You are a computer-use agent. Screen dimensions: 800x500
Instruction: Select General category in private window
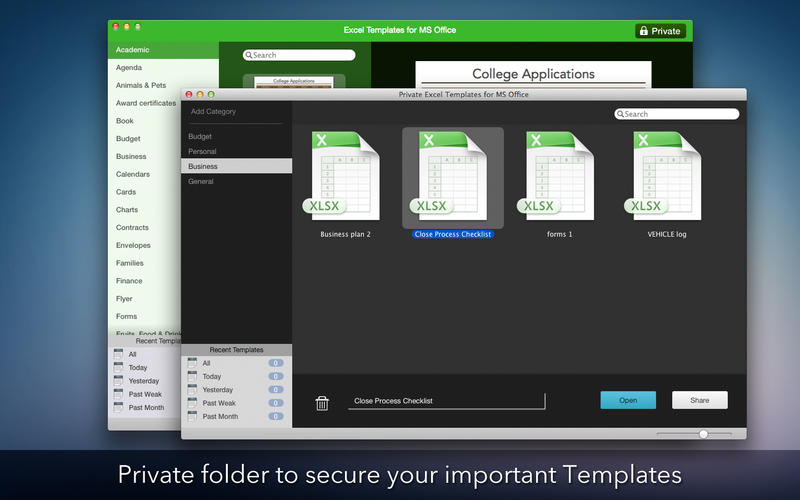pyautogui.click(x=236, y=181)
